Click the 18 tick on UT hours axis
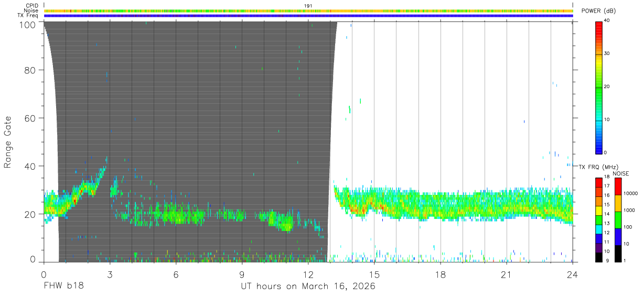This screenshot has height=297, width=644. point(441,274)
